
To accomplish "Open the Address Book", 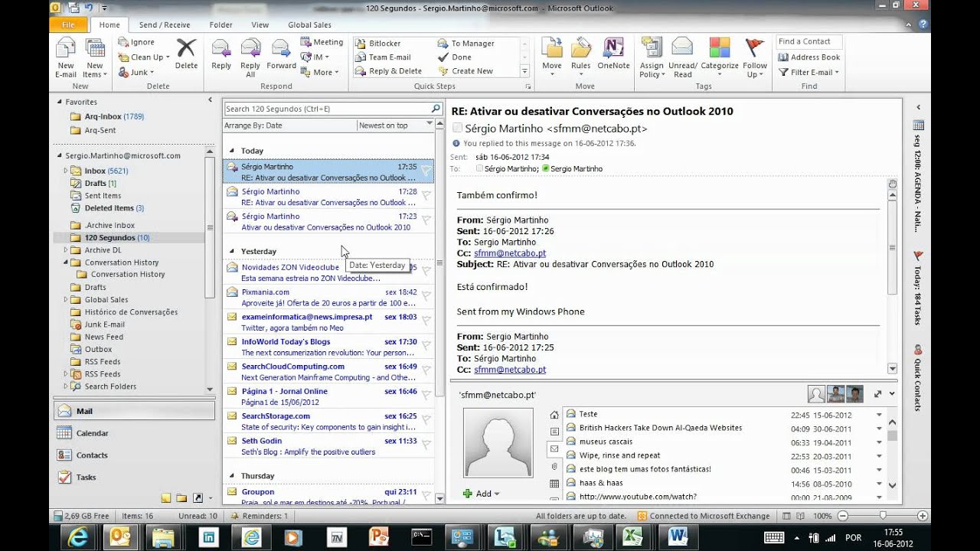I will point(809,57).
